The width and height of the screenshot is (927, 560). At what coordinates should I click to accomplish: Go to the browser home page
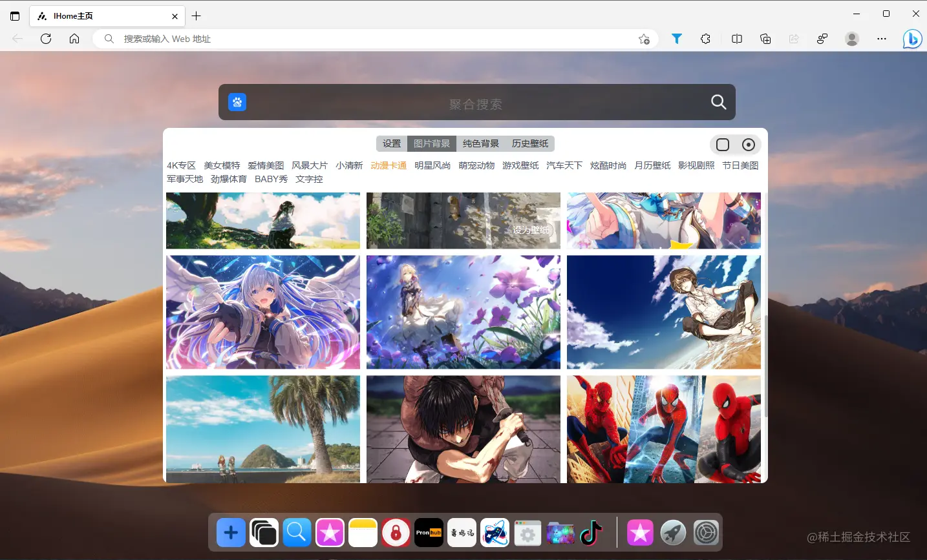pos(74,39)
